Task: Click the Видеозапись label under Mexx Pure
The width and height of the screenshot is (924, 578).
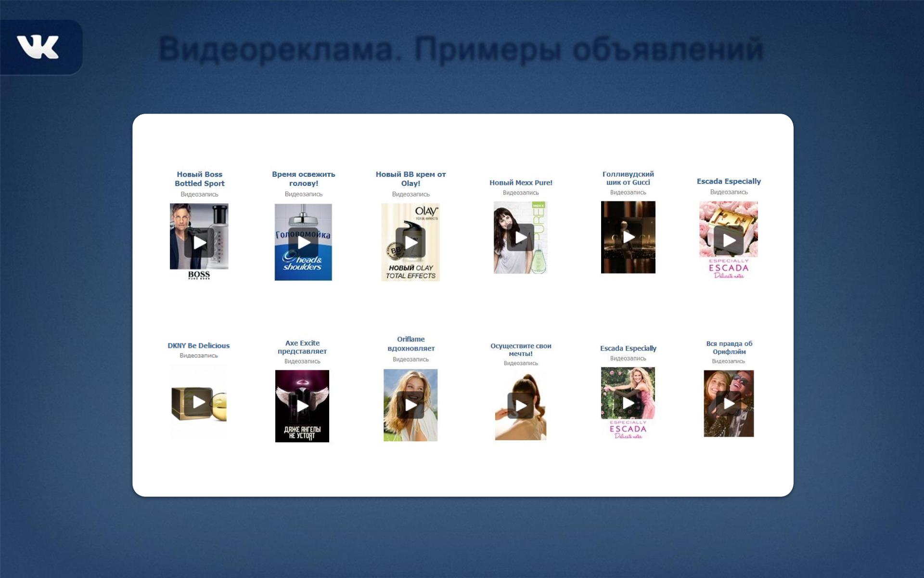Action: 521,193
